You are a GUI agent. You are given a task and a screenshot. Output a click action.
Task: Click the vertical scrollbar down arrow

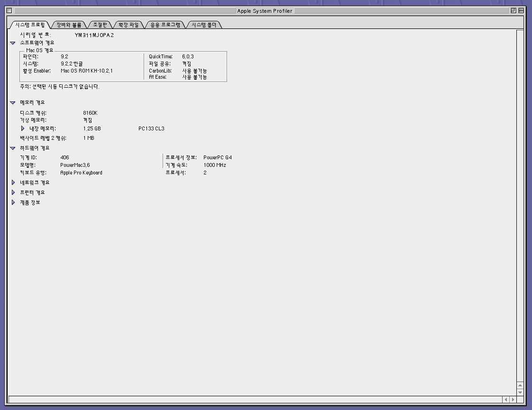click(x=520, y=392)
